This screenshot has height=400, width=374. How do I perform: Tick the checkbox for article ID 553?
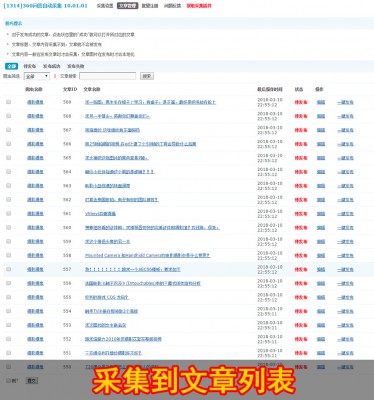click(8, 325)
